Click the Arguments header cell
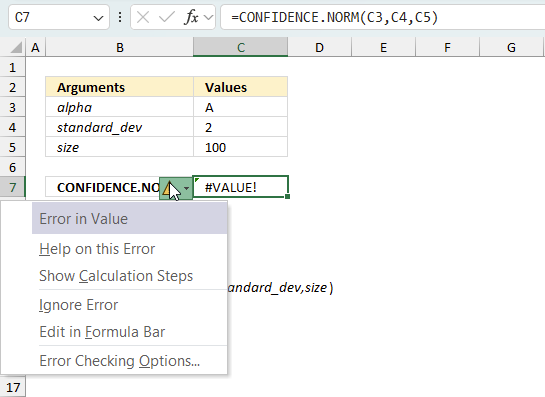545x397 pixels. (120, 87)
